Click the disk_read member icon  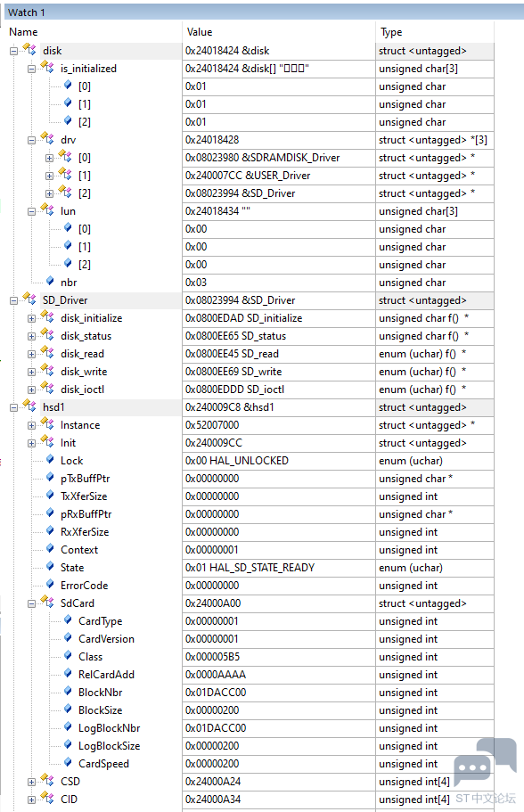click(47, 353)
